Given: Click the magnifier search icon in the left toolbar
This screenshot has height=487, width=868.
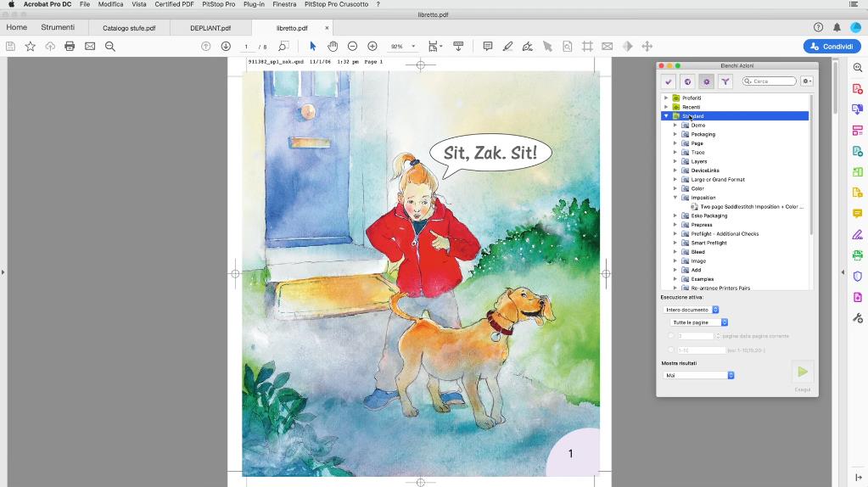Looking at the screenshot, I should pos(110,47).
